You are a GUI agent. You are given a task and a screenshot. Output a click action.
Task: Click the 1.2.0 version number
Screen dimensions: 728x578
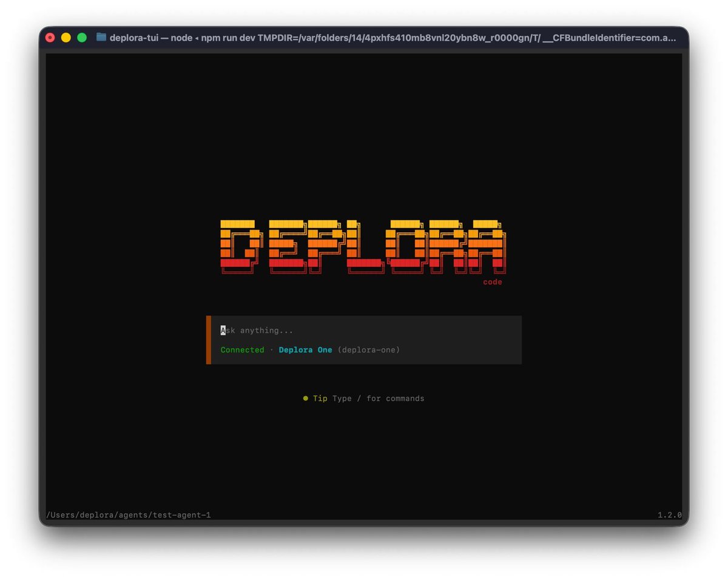670,515
